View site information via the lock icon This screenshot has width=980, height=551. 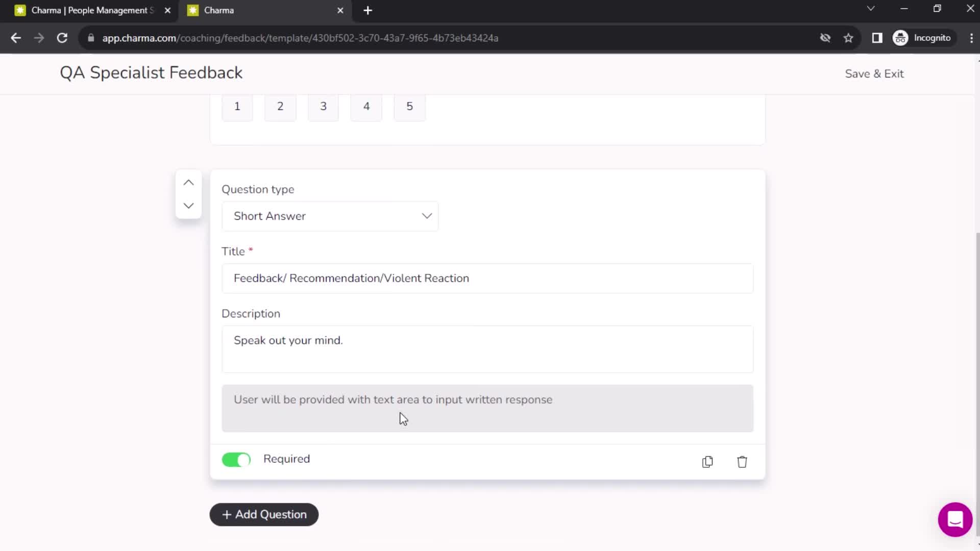point(91,38)
